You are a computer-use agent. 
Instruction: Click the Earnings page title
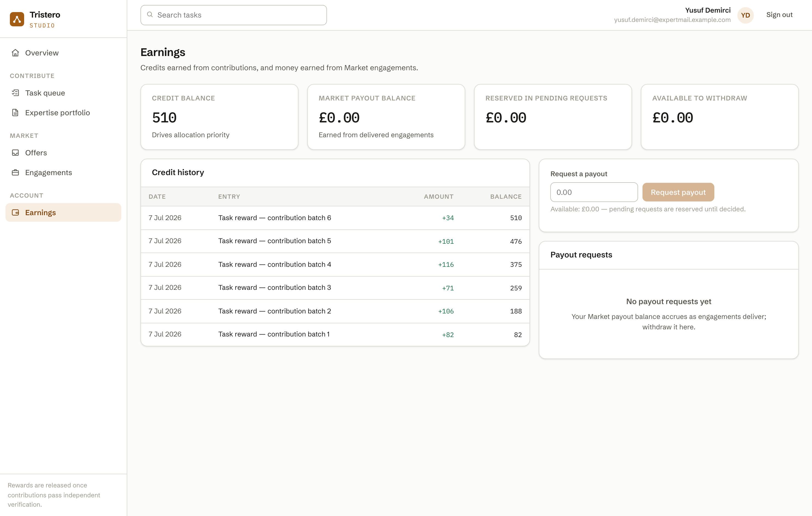click(x=162, y=52)
